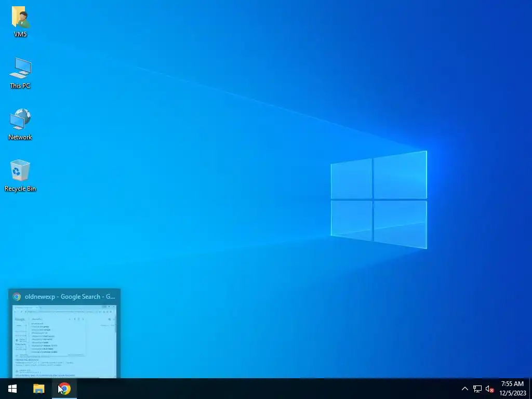Screen dimensions: 532x399
Task: Open File Explorer from the taskbar
Action: pos(38,389)
